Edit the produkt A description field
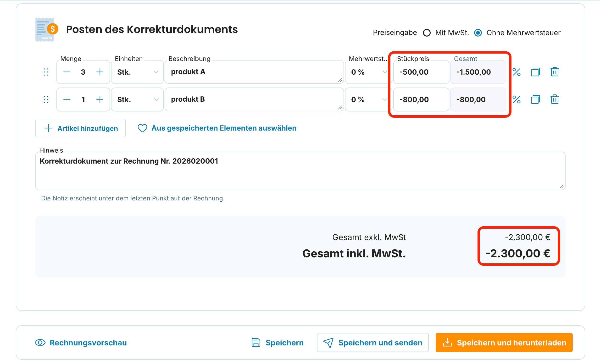This screenshot has height=364, width=600. [254, 72]
